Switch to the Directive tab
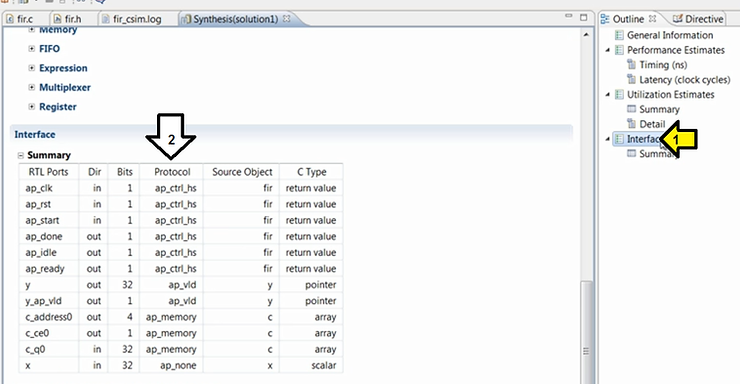Viewport: 740px width, 384px height. click(698, 19)
